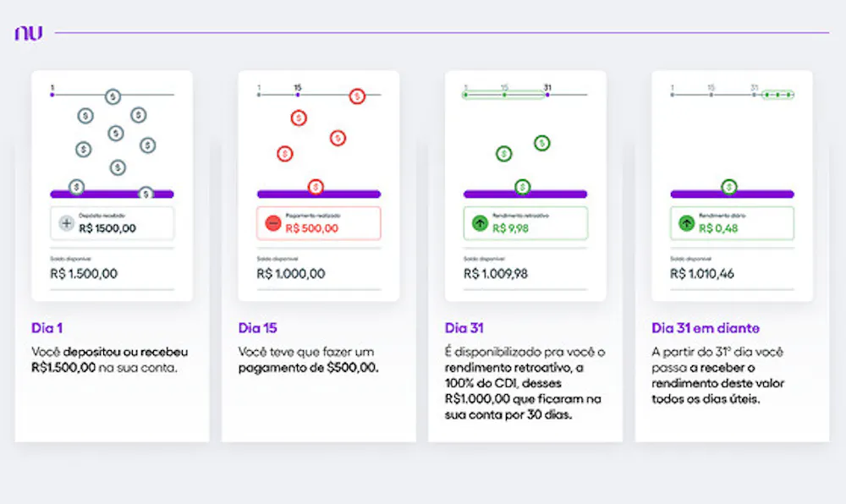This screenshot has width=846, height=504.
Task: Click the green coin on the Dia 31 purple bar
Action: click(x=523, y=187)
